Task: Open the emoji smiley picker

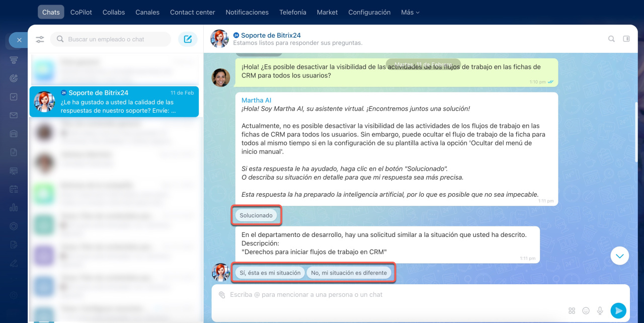Action: tap(586, 311)
